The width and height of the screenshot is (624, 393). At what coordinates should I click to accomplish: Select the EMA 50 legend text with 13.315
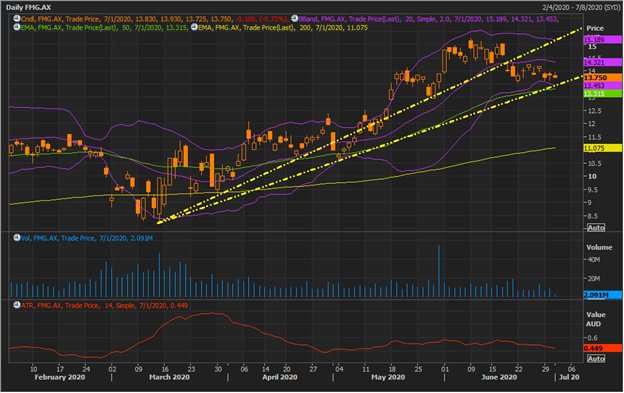coord(105,27)
